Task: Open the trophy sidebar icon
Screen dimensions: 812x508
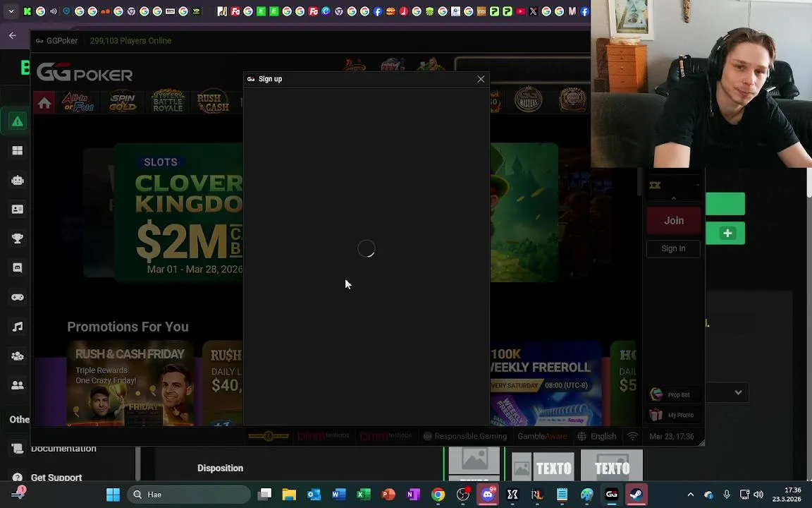Action: coord(17,238)
